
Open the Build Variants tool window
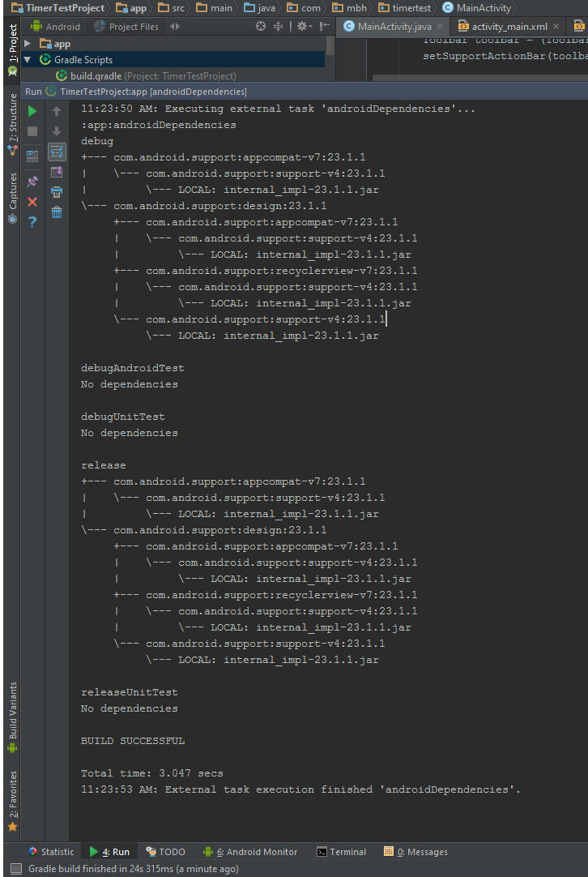tap(12, 717)
